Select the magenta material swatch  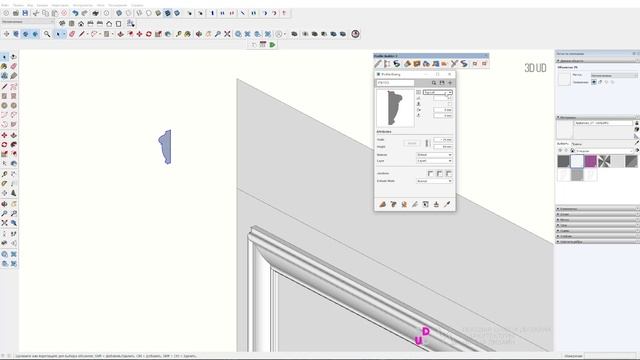(590, 161)
